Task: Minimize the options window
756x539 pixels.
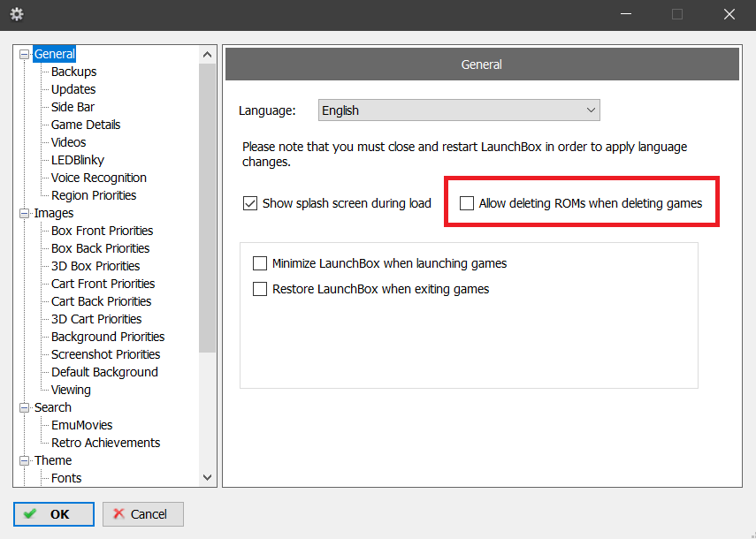Action: click(626, 14)
